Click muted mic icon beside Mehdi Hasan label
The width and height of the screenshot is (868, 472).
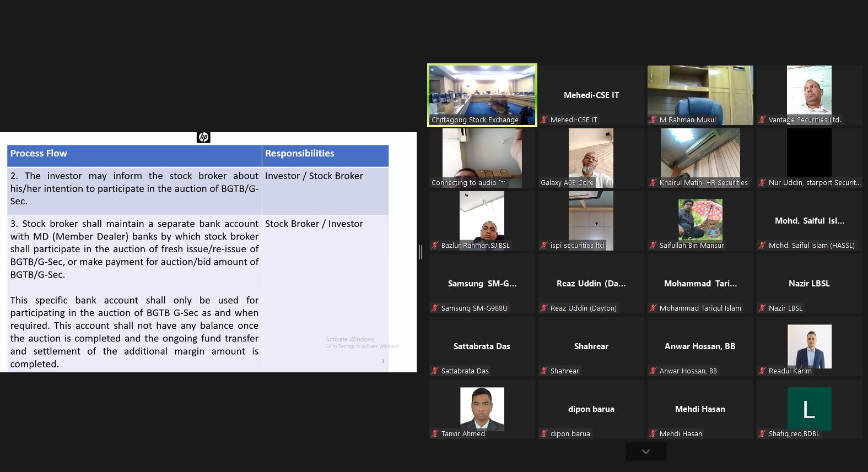tap(654, 433)
